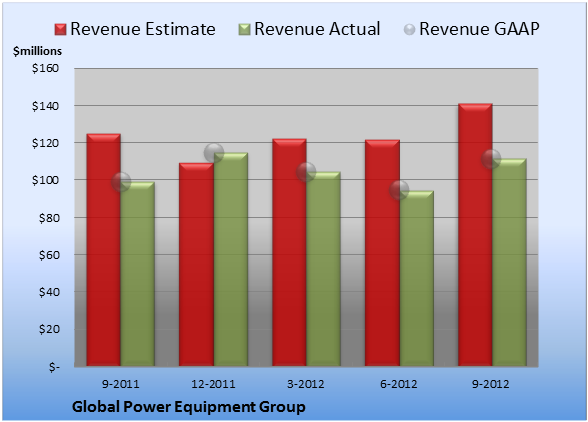Select the green actual bar for 6-2012
Image resolution: width=588 pixels, height=422 pixels.
[417, 278]
